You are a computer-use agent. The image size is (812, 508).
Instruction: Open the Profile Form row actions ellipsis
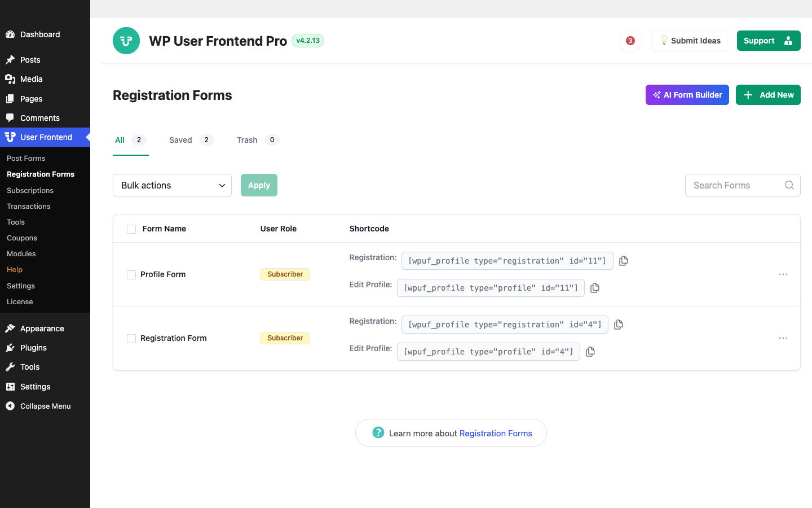[x=783, y=274]
